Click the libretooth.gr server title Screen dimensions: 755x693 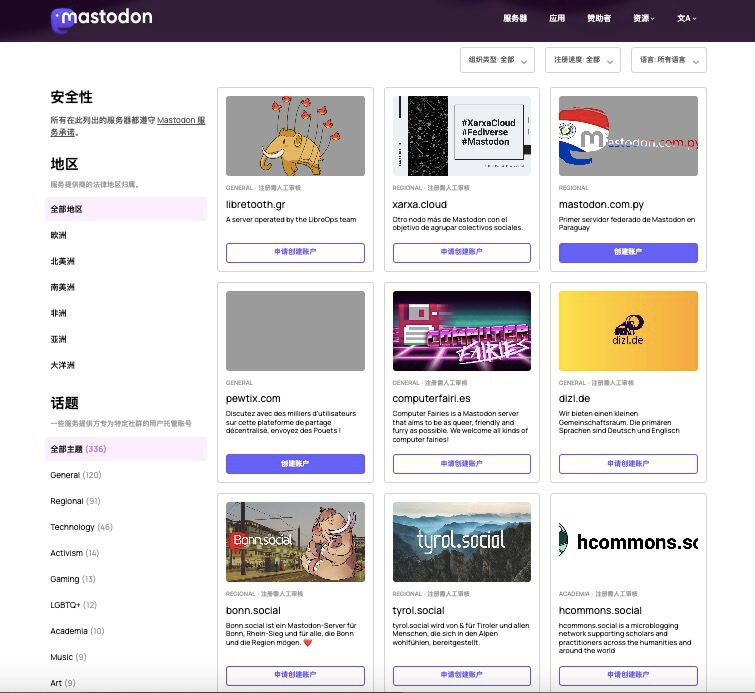pos(256,205)
